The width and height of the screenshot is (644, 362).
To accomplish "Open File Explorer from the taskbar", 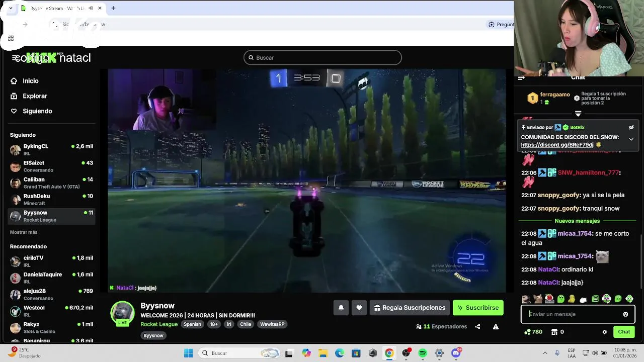I will (323, 353).
